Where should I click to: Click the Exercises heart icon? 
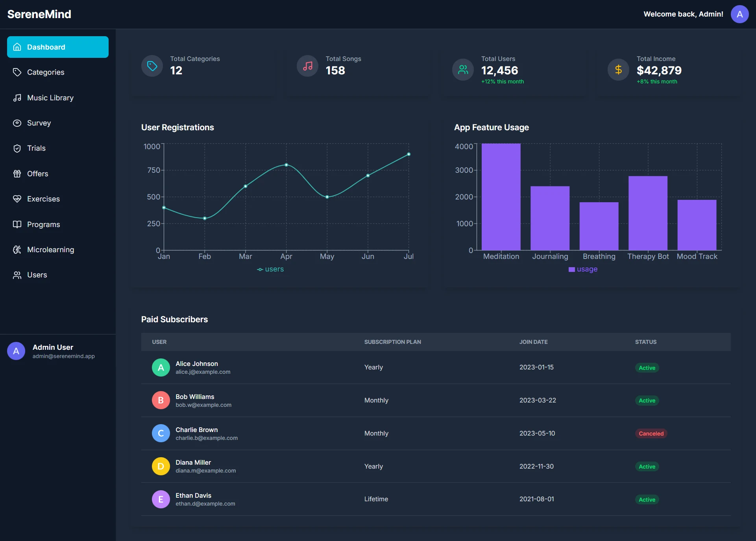pos(17,199)
